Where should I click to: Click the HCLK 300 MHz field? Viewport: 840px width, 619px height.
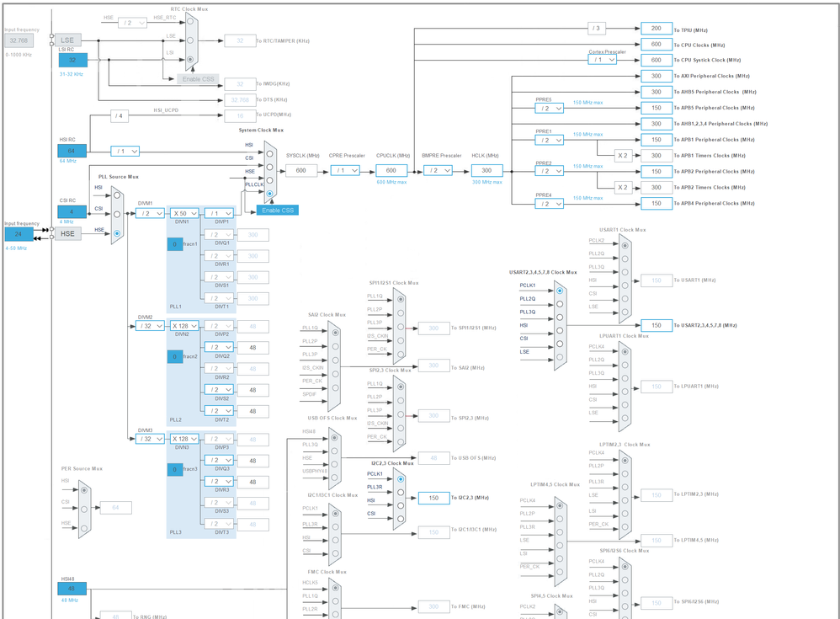pyautogui.click(x=486, y=170)
